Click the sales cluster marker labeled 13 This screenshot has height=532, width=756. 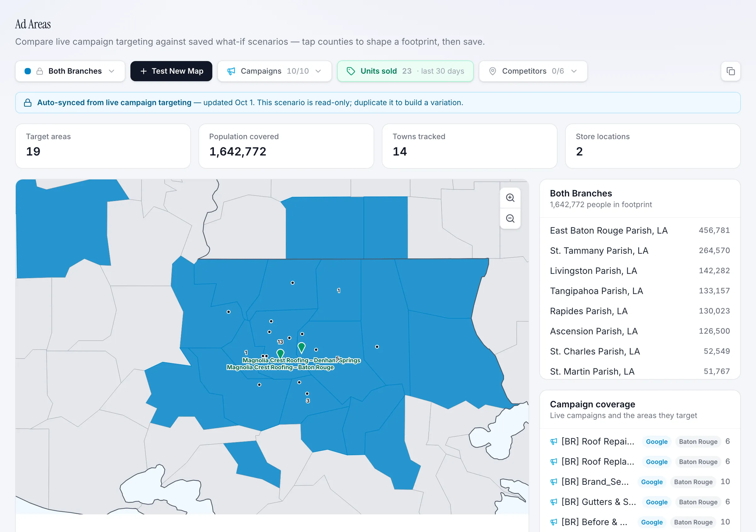point(280,342)
